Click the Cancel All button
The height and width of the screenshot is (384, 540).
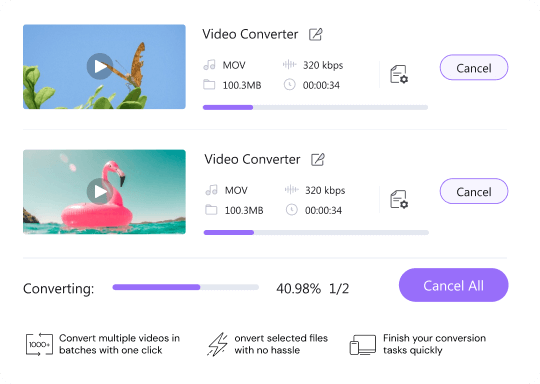[x=454, y=285]
